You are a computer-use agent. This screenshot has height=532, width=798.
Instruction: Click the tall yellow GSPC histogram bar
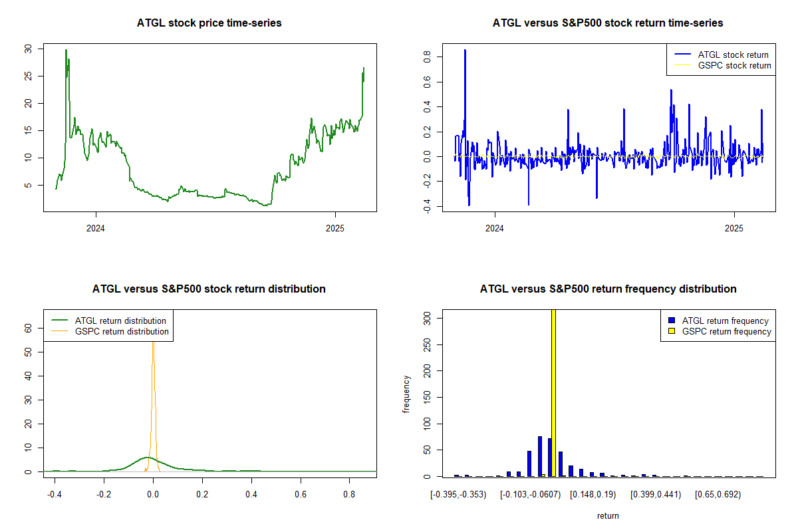click(553, 392)
